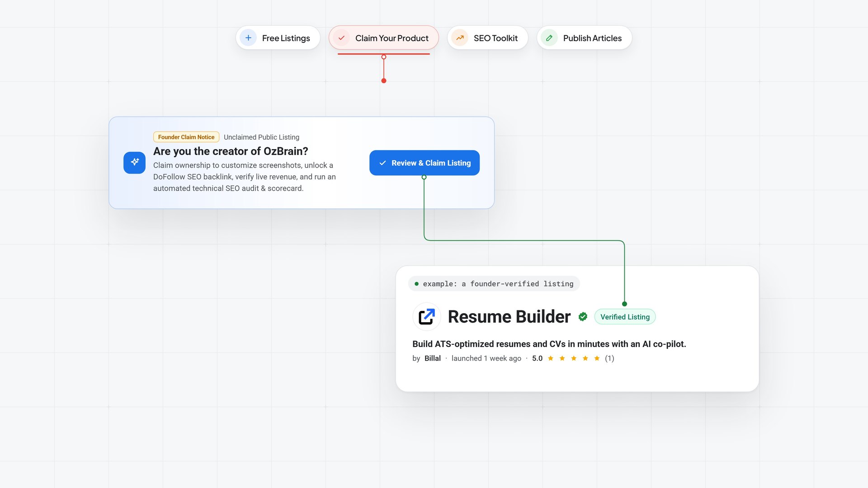Switch to the SEO Toolkit tab
The image size is (868, 488).
pyautogui.click(x=488, y=38)
